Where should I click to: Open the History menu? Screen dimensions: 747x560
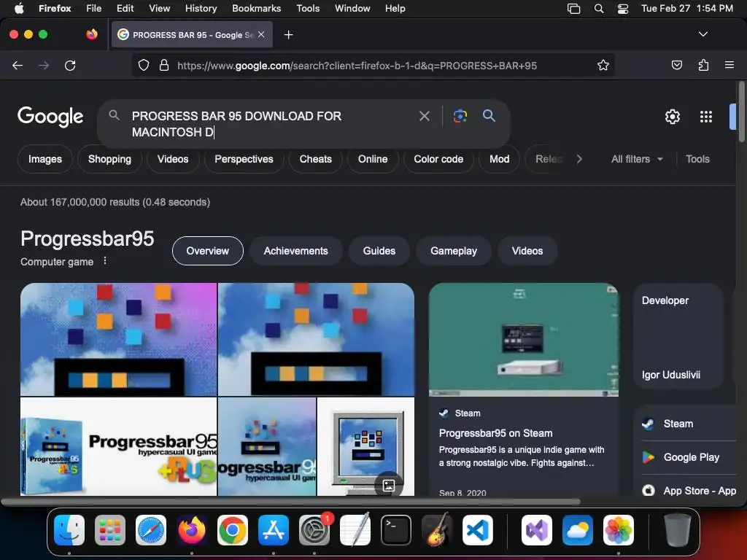[x=201, y=9]
